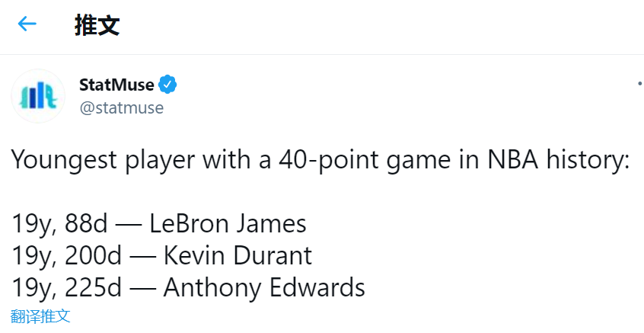Click the 推文 page heading

pyautogui.click(x=97, y=25)
